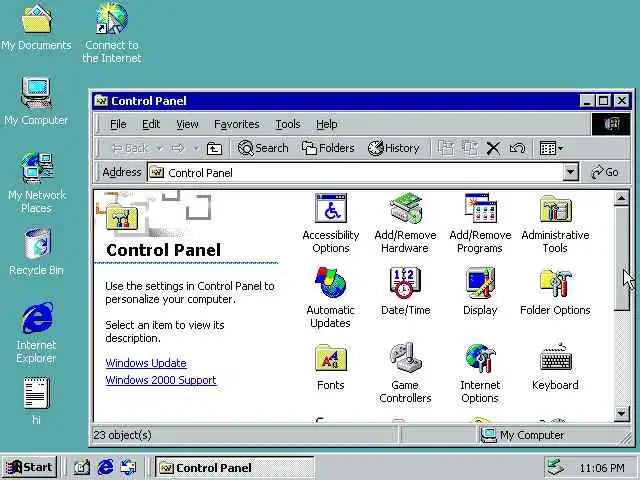Expand the Address bar dropdown arrow
This screenshot has height=480, width=640.
(571, 172)
